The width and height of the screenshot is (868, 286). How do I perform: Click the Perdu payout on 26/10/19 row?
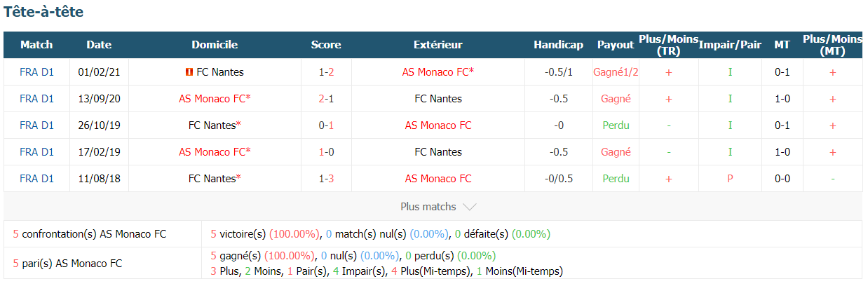[616, 125]
